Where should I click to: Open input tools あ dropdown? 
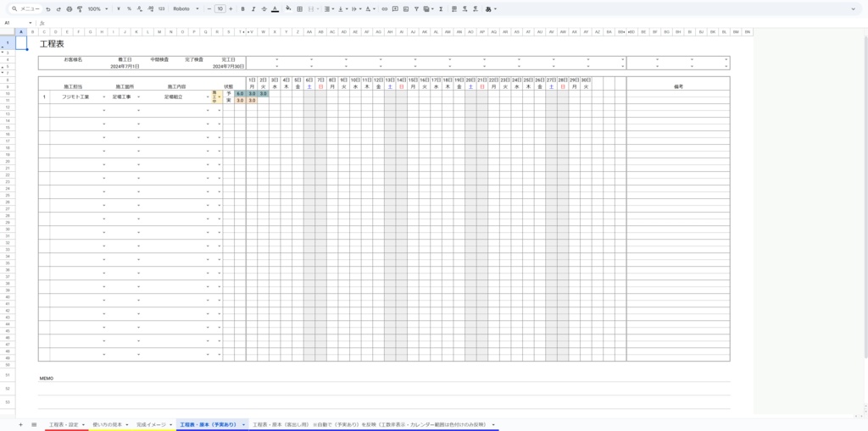pyautogui.click(x=491, y=8)
